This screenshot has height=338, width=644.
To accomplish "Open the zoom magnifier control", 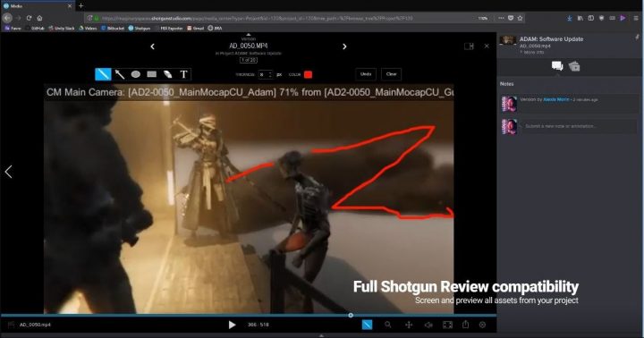I will pyautogui.click(x=387, y=325).
